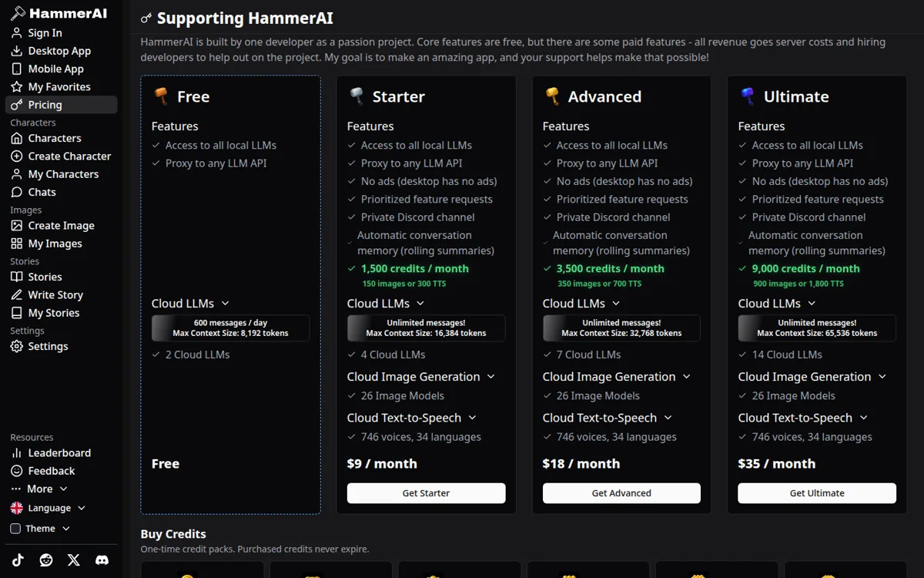Click the Desktop App download icon
The image size is (924, 578).
tap(16, 51)
